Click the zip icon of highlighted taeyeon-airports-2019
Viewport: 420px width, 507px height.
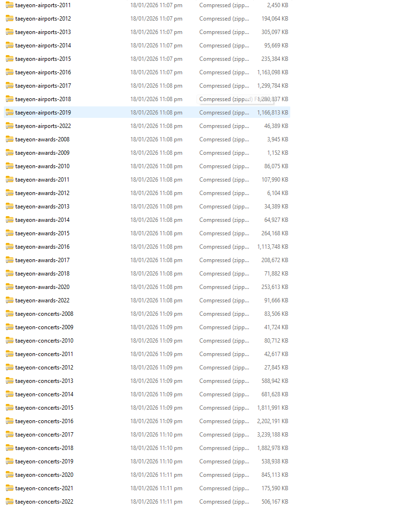[x=10, y=113]
